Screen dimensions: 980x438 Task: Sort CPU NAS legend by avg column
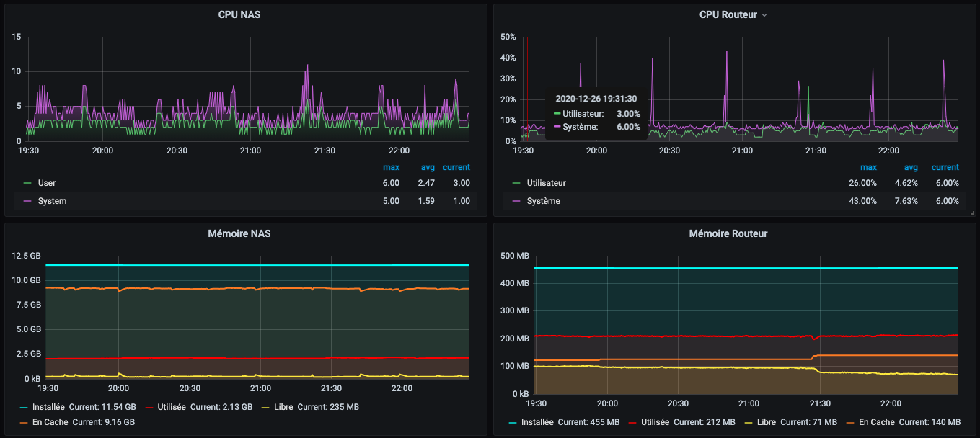tap(428, 167)
